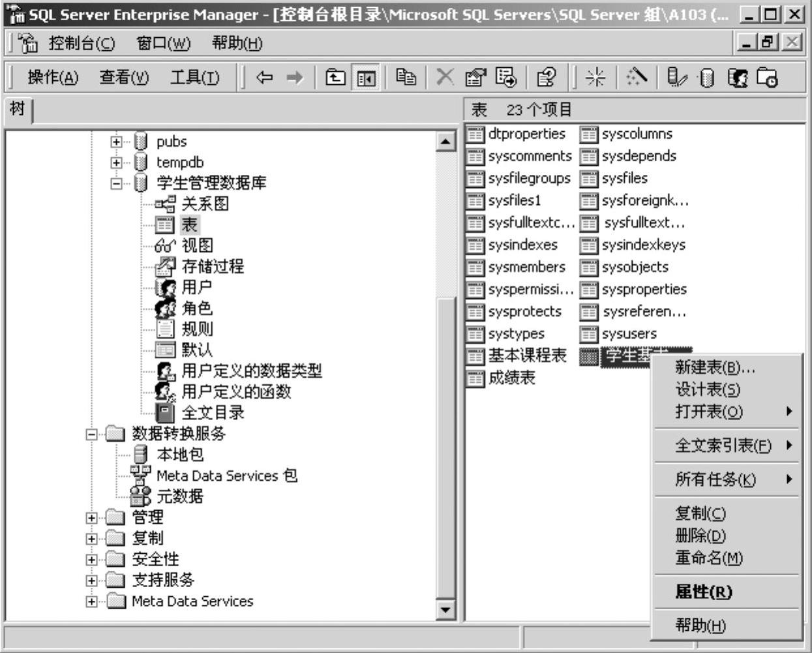Select 全文目录 in the tree
This screenshot has width=812, height=653.
coord(213,412)
